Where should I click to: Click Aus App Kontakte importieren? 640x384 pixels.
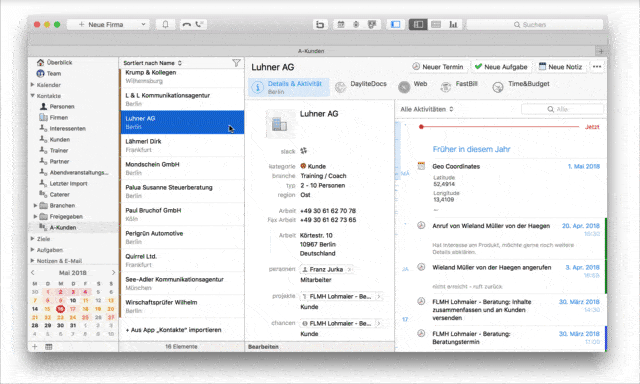click(173, 330)
